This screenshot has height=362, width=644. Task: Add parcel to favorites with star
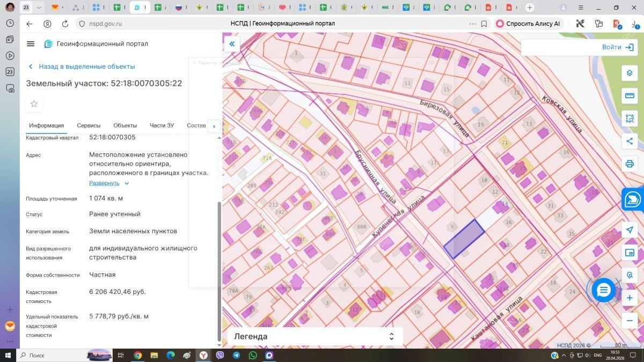[34, 104]
